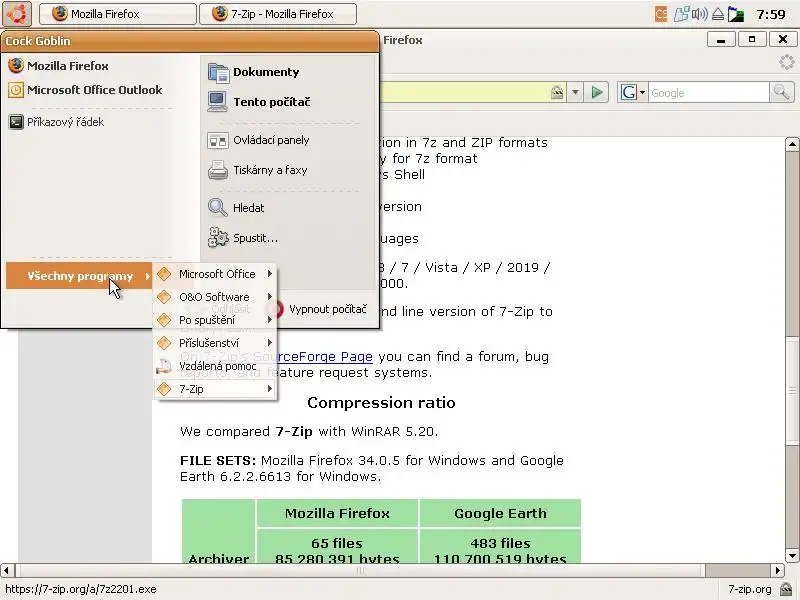Click Hledat search entry
Viewport: 800px width, 600px height.
[x=236, y=208]
